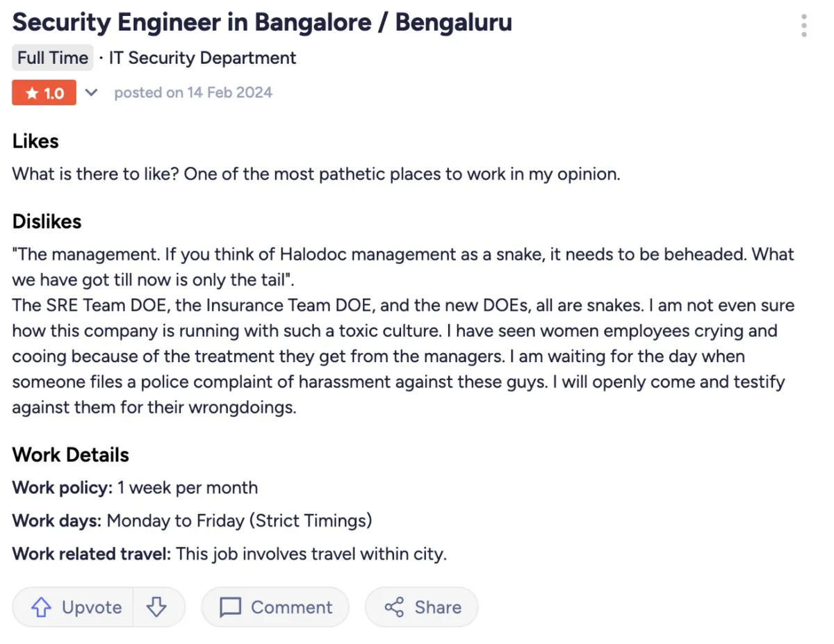
Task: Click the Work days label
Action: point(57,520)
